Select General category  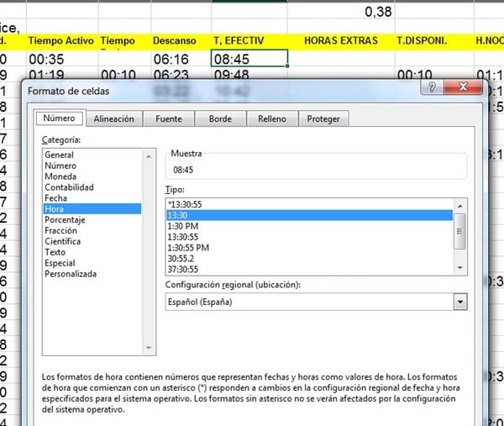pos(92,155)
